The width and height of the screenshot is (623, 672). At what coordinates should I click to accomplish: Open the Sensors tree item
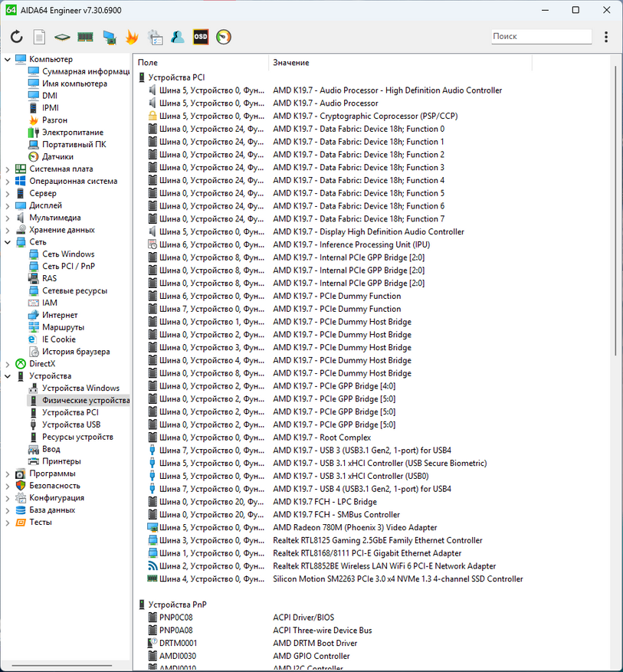[x=51, y=157]
